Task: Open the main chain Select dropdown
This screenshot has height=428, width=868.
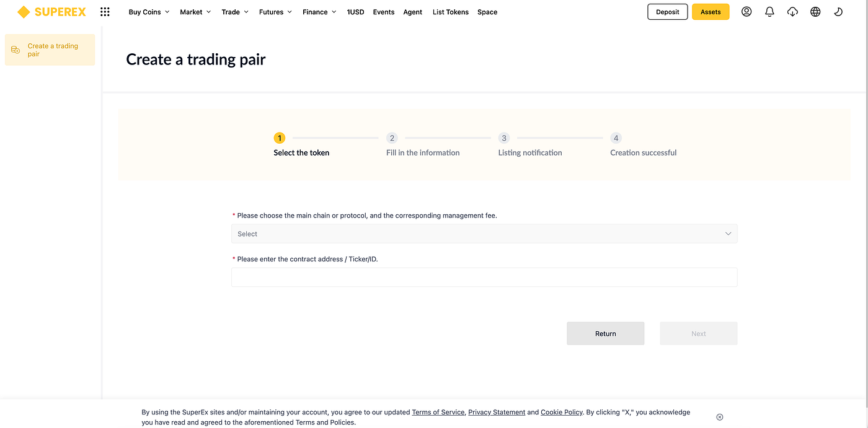Action: pyautogui.click(x=484, y=234)
